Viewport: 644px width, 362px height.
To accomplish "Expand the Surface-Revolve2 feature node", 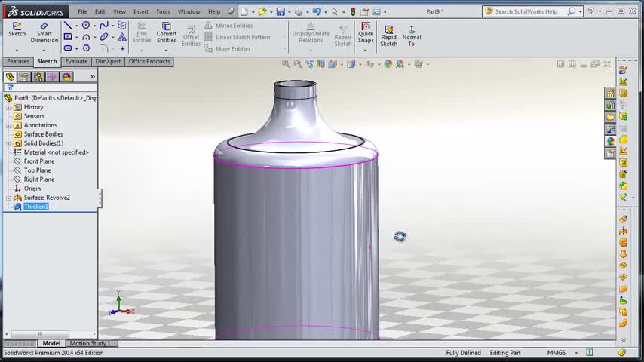I will [8, 198].
